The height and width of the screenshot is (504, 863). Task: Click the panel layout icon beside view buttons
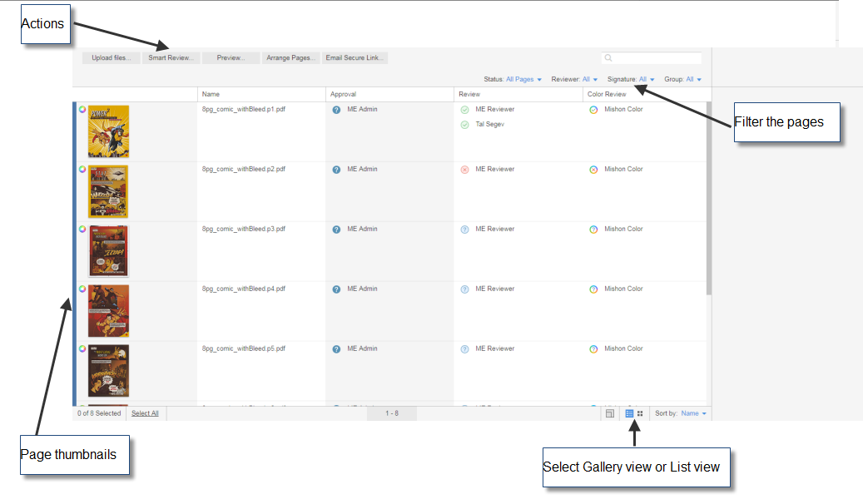[x=610, y=413]
